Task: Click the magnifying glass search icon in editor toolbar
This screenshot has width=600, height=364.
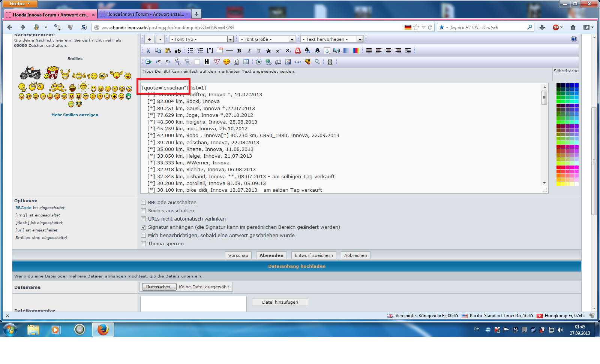Action: 317,62
